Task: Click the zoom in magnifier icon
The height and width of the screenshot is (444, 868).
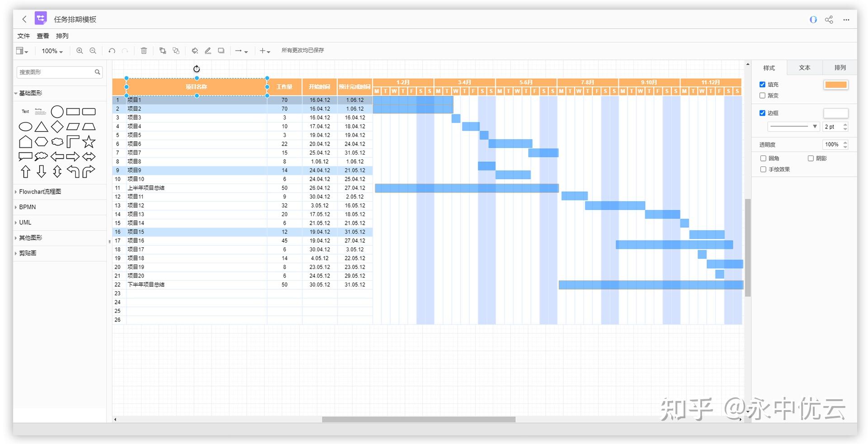Action: coord(80,51)
